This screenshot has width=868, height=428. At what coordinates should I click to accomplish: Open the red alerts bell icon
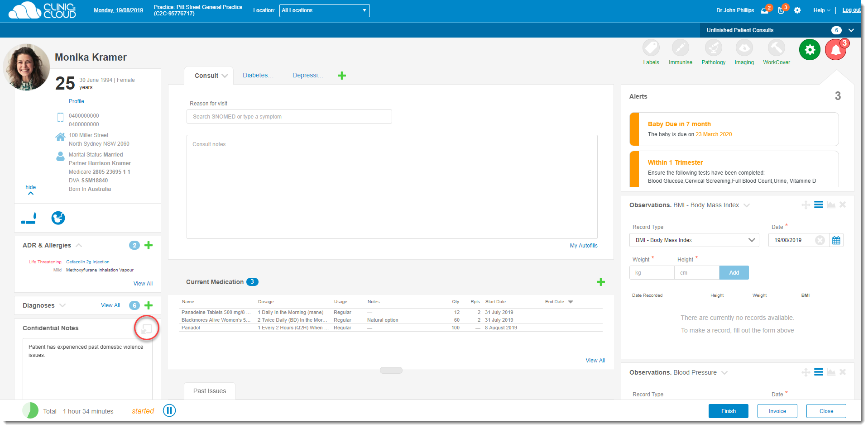tap(835, 50)
